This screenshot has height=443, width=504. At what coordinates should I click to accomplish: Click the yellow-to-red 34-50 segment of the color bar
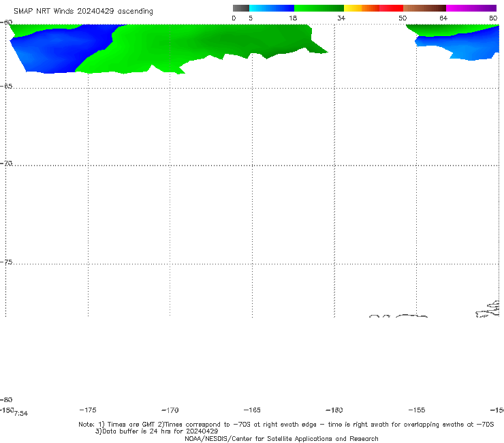[373, 8]
